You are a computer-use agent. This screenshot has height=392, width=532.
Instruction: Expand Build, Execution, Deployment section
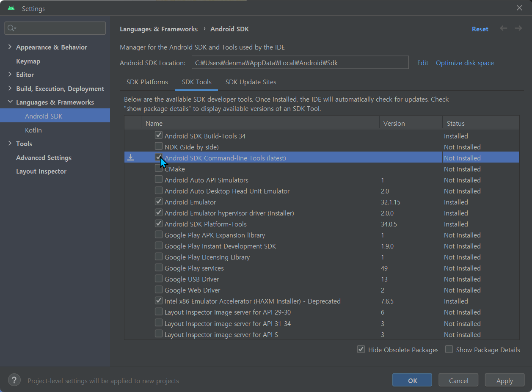coord(10,88)
